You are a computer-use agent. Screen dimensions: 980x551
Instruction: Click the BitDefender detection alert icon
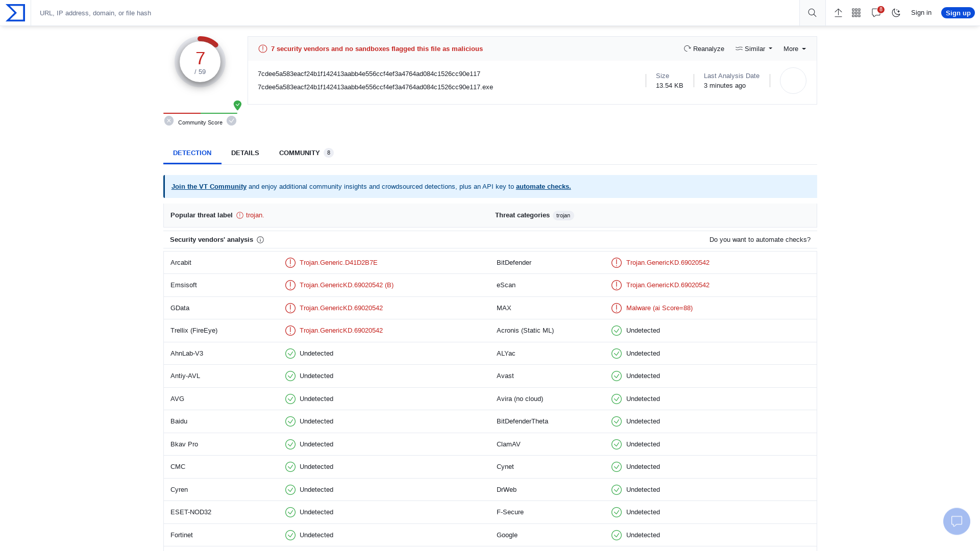point(617,263)
